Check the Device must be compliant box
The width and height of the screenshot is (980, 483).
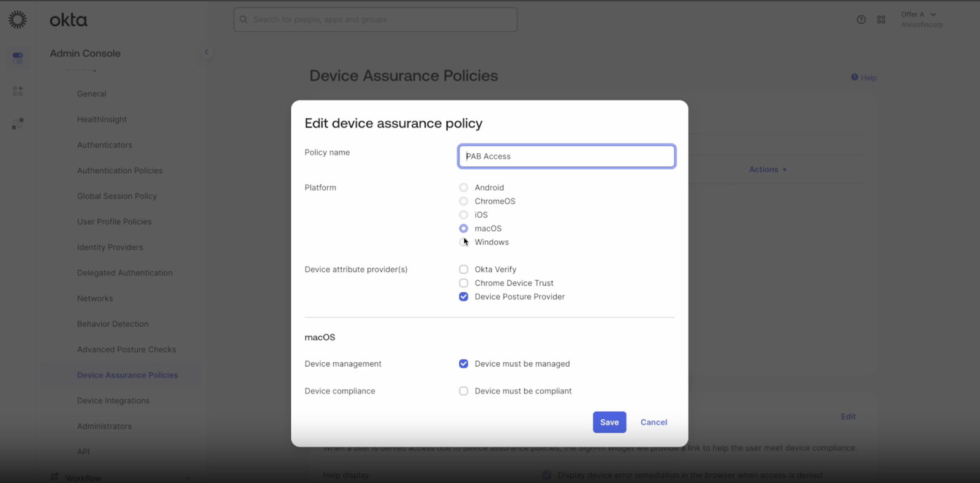click(464, 391)
